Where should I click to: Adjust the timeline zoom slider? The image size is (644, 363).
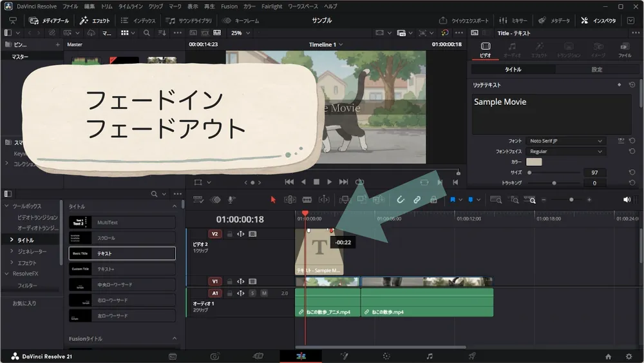tap(571, 200)
